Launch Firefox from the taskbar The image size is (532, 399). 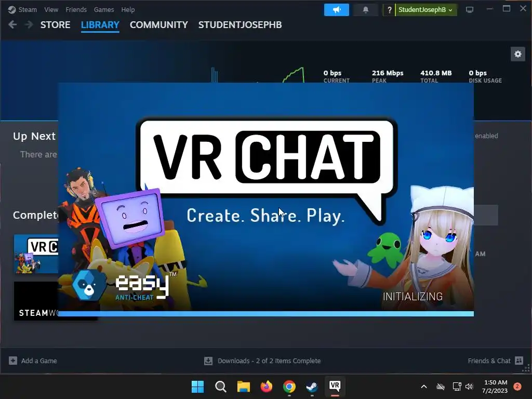pyautogui.click(x=267, y=387)
